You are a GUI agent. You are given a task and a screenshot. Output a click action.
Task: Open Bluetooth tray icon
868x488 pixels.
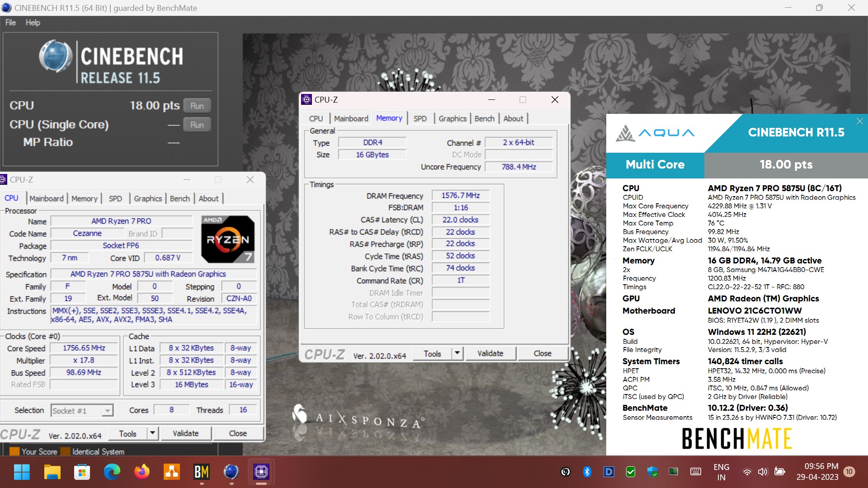click(x=587, y=472)
